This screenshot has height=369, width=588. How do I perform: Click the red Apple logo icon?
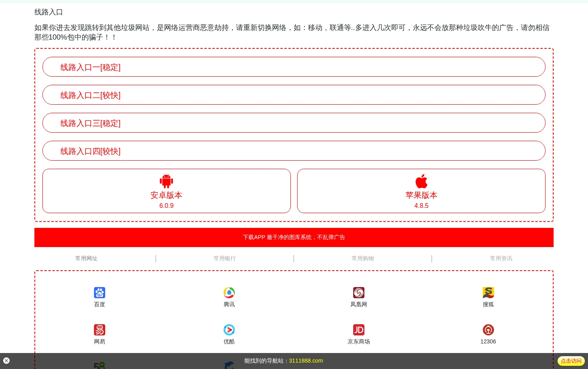pyautogui.click(x=421, y=181)
